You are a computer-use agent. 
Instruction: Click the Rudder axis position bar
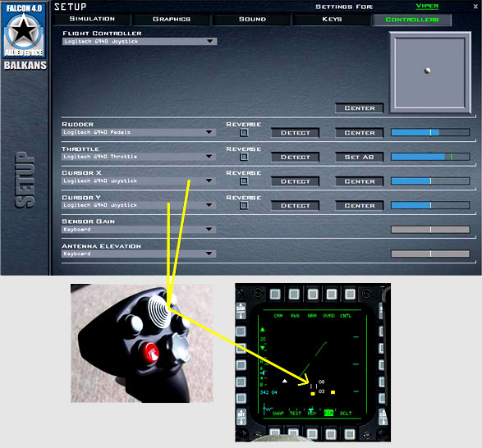pos(430,132)
